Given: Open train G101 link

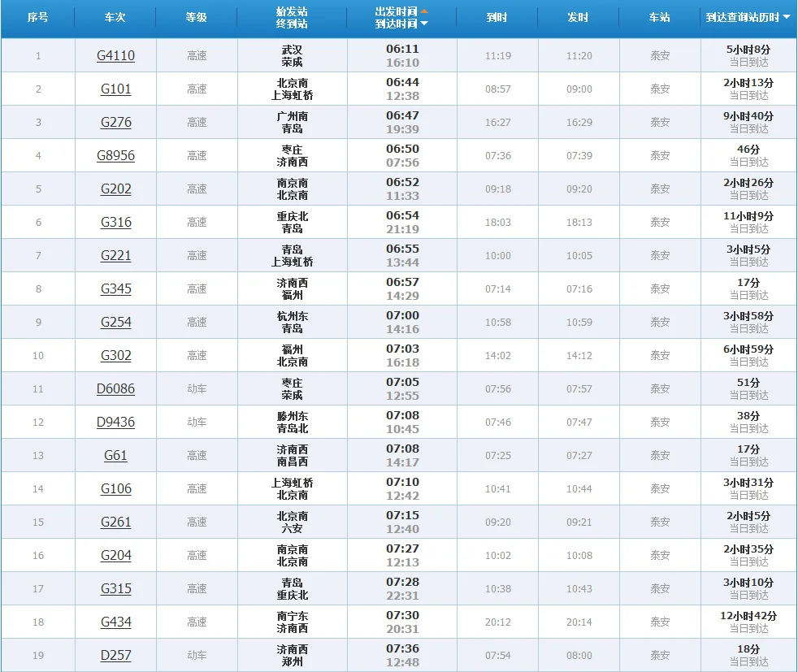Looking at the screenshot, I should 115,89.
